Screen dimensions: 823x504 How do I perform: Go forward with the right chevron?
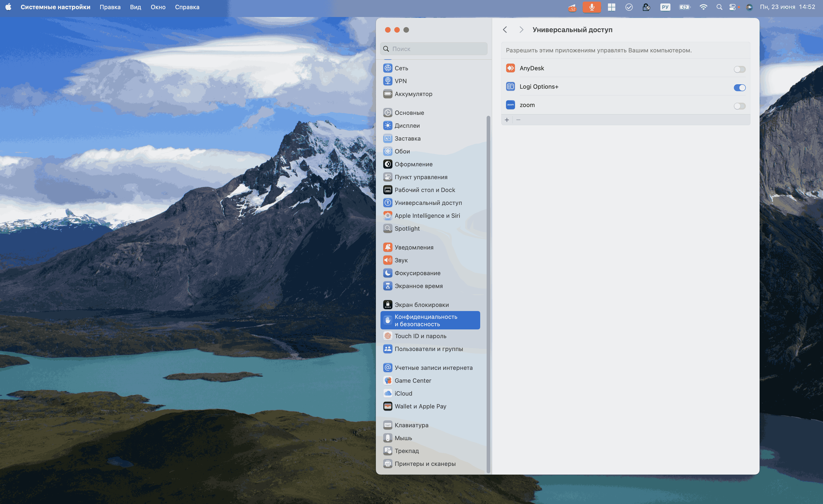click(x=521, y=30)
